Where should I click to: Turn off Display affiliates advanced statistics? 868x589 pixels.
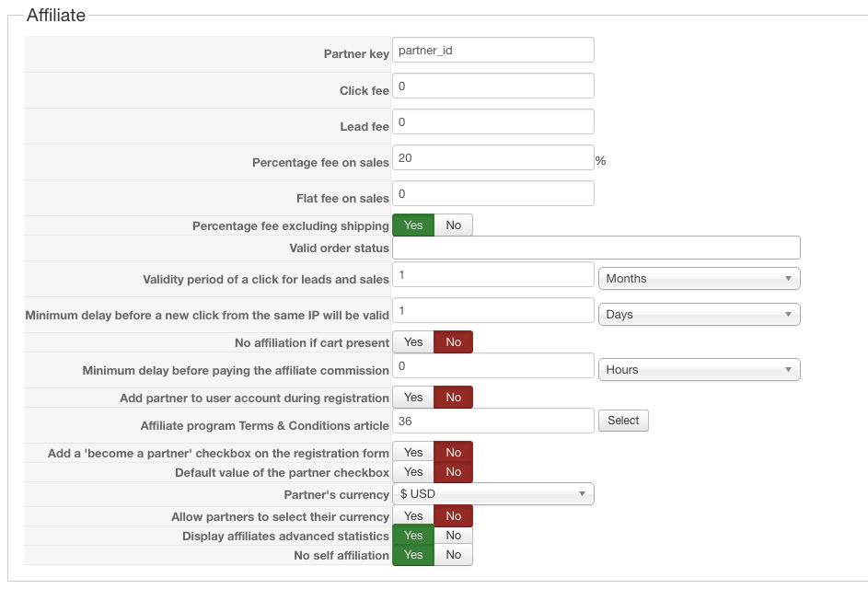tap(454, 536)
